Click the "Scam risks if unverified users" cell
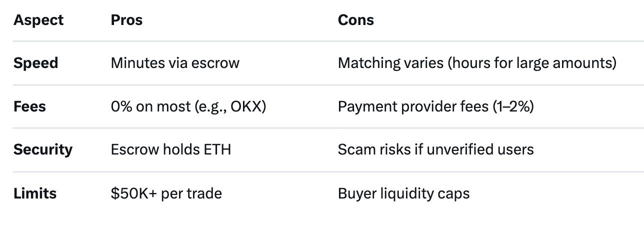 click(435, 149)
